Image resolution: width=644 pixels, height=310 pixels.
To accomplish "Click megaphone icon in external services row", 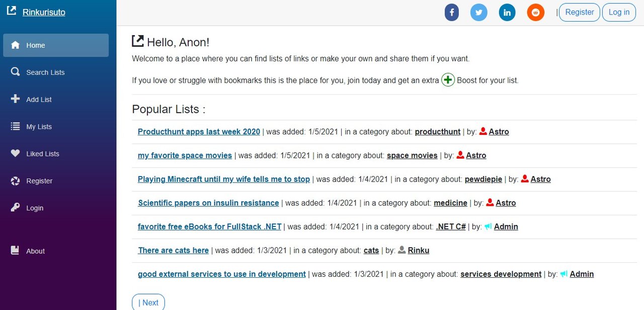I will [x=563, y=274].
